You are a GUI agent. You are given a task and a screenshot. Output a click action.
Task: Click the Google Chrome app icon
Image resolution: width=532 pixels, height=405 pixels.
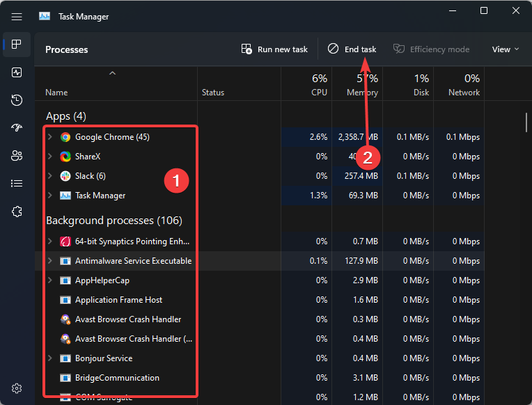point(65,137)
